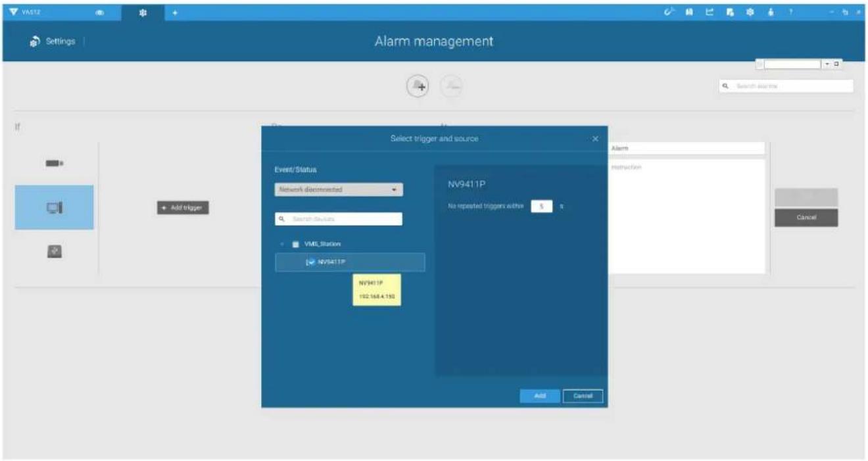Select the NV9411P row label in the tree
Viewport: 868px width, 461px height.
(331, 262)
